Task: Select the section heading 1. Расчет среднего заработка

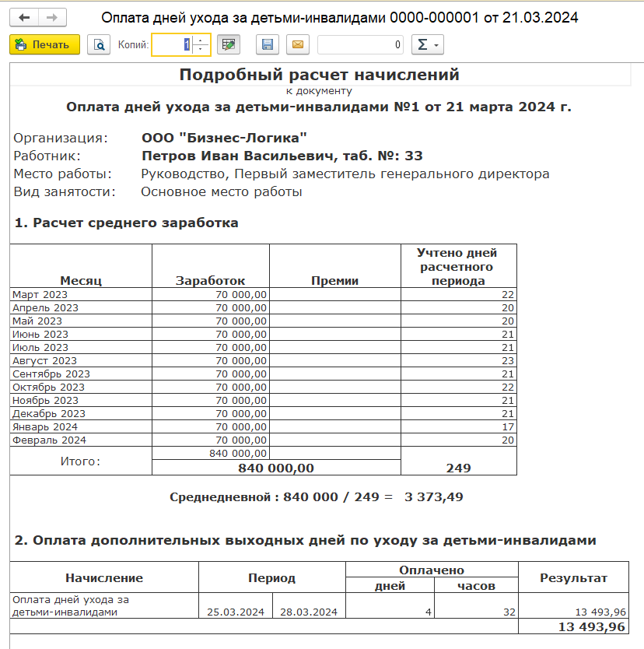Action: 127,223
